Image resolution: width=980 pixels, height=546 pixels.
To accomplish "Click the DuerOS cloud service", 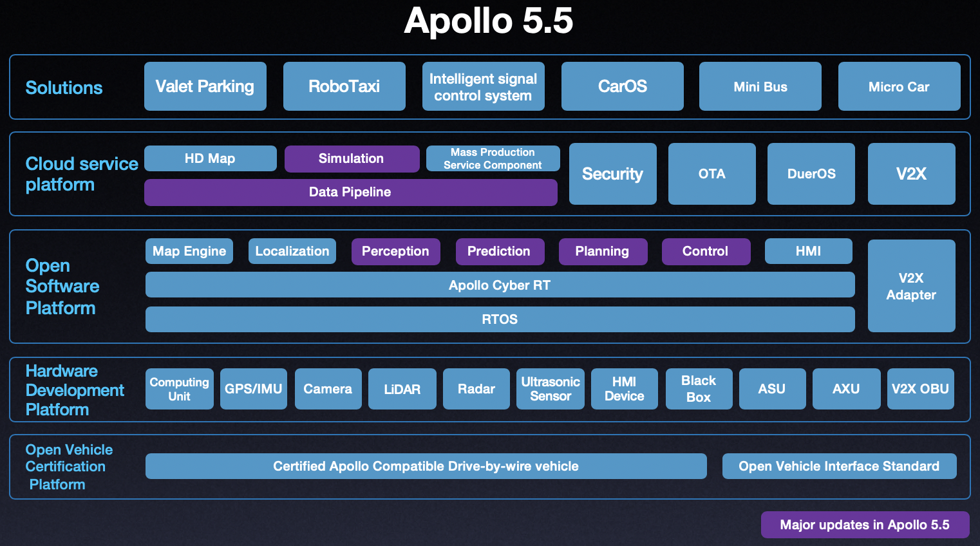I will [x=811, y=173].
